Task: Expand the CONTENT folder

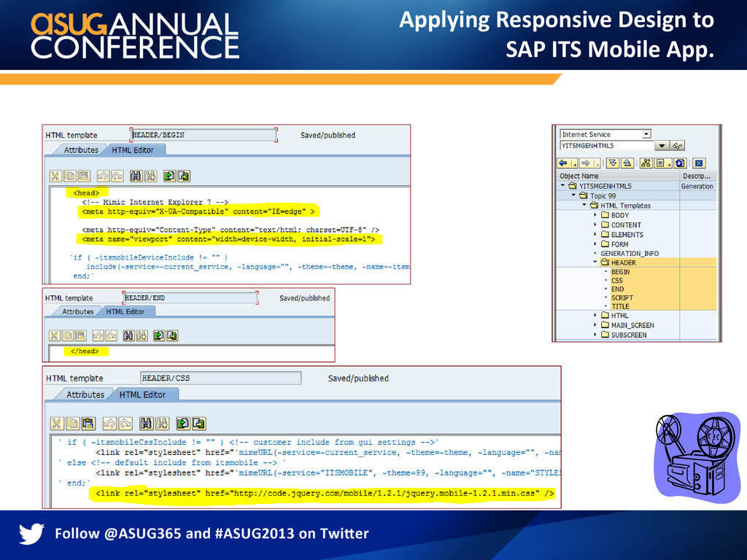Action: [x=595, y=225]
